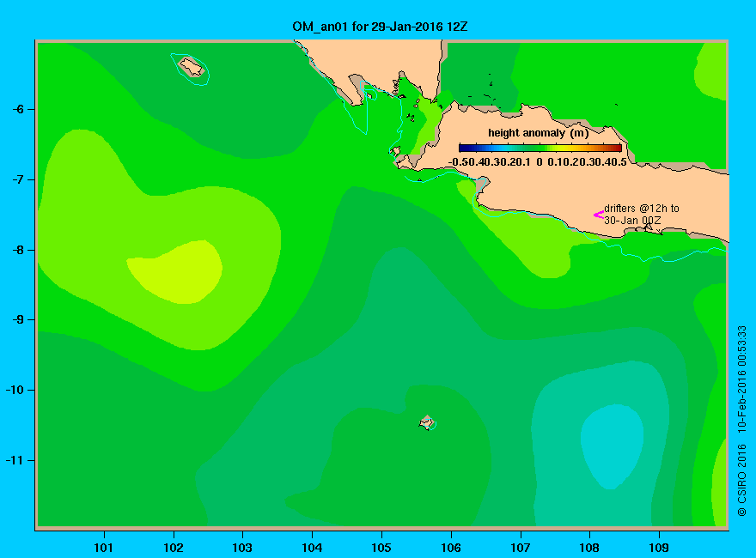Image resolution: width=756 pixels, height=558 pixels.
Task: Click the 109 longitude axis label
Action: click(659, 548)
